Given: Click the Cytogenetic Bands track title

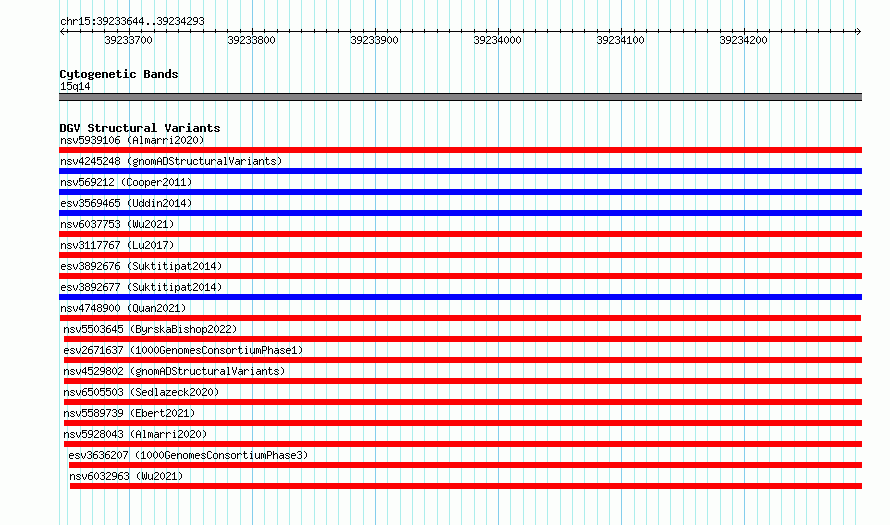Looking at the screenshot, I should click(119, 74).
